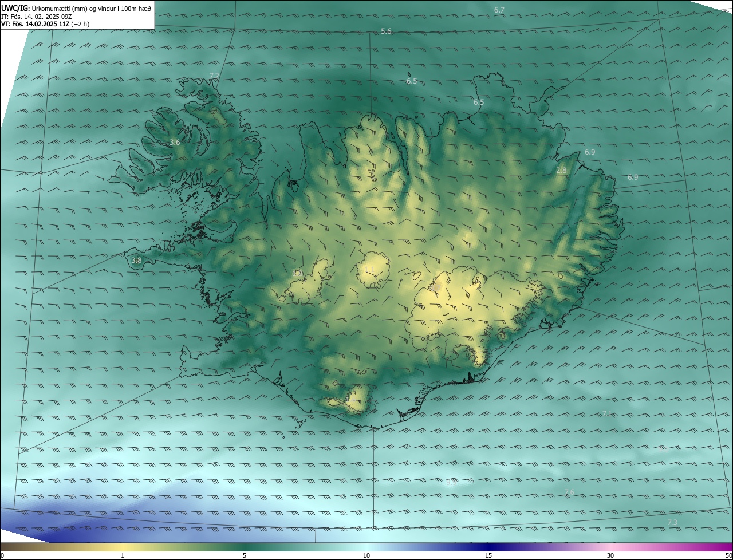Click the 1.1 value on the central glacier
Image resolution: width=733 pixels, height=560 pixels.
[369, 269]
